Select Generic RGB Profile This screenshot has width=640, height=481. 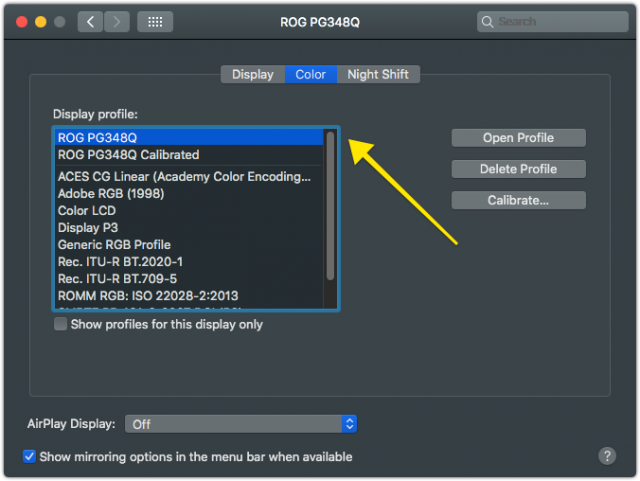point(189,245)
